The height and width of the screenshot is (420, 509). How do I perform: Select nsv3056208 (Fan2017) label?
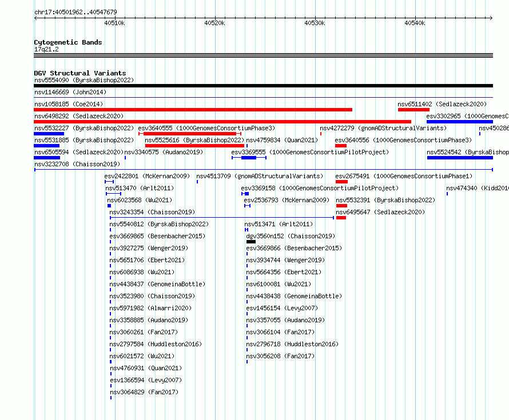click(280, 356)
